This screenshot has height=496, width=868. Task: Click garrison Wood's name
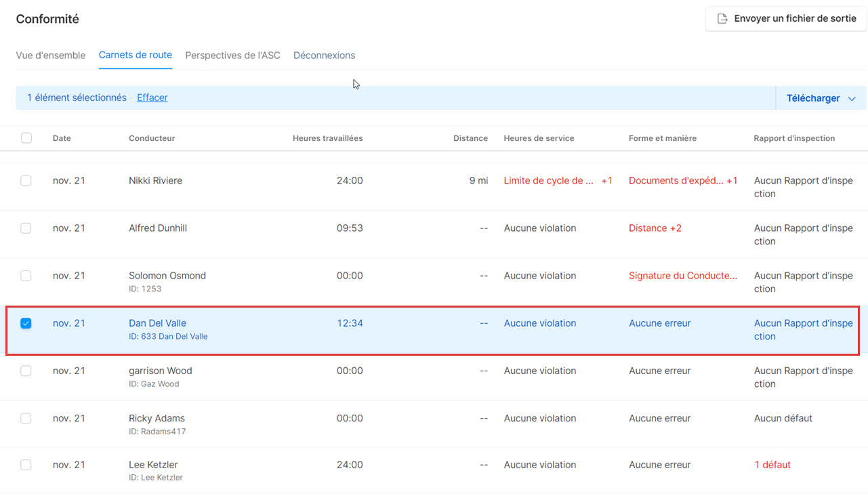pyautogui.click(x=161, y=371)
